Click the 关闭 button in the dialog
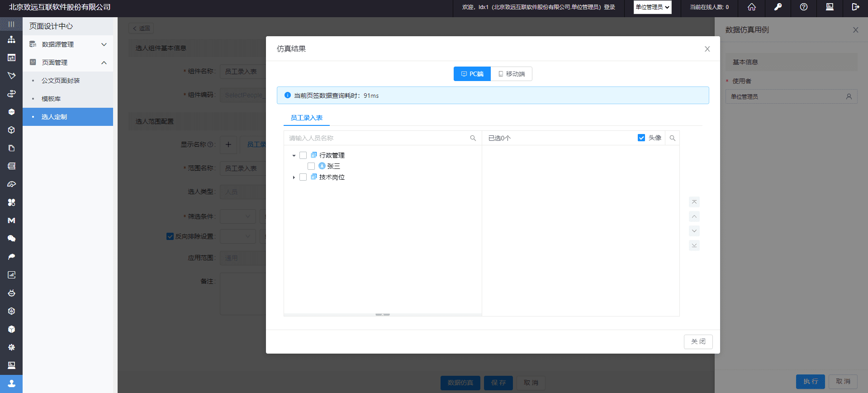 point(698,342)
